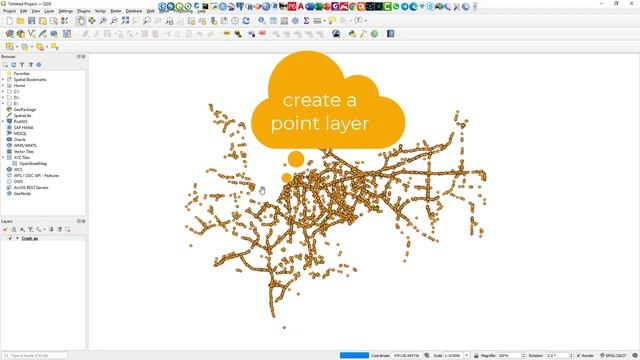Select the Identify Features tool
This screenshot has height=360, width=640.
point(262,21)
